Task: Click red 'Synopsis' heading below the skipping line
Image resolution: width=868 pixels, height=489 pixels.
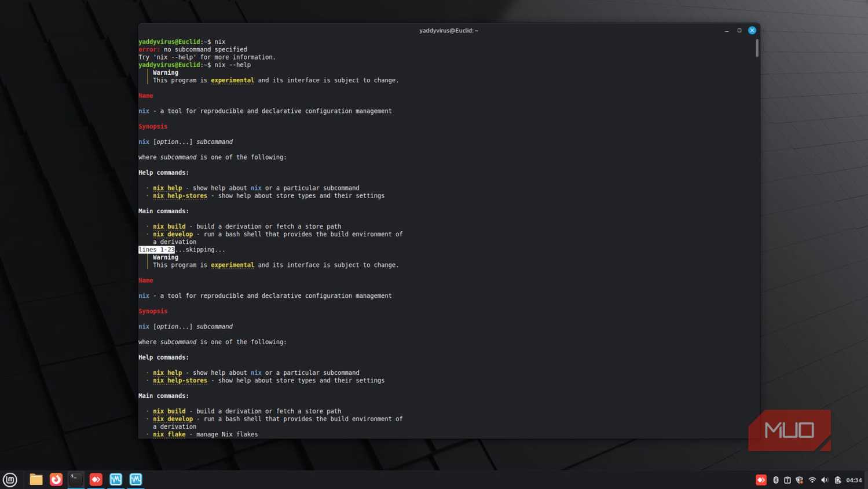Action: (x=153, y=311)
